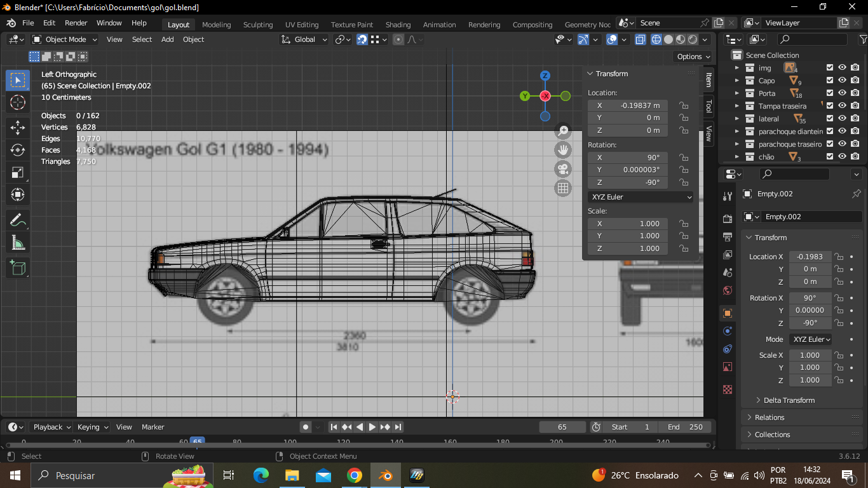Toggle camera view icon in viewport
868x488 pixels.
[563, 169]
